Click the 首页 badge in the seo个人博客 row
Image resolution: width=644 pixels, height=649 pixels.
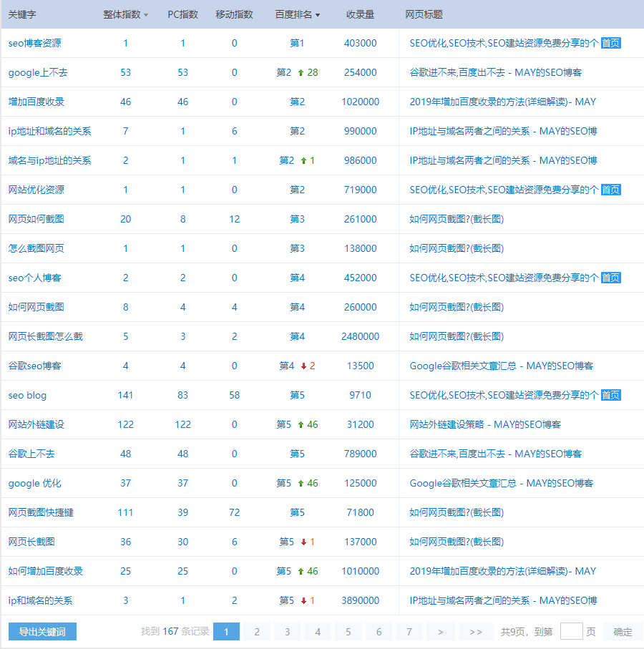click(611, 277)
